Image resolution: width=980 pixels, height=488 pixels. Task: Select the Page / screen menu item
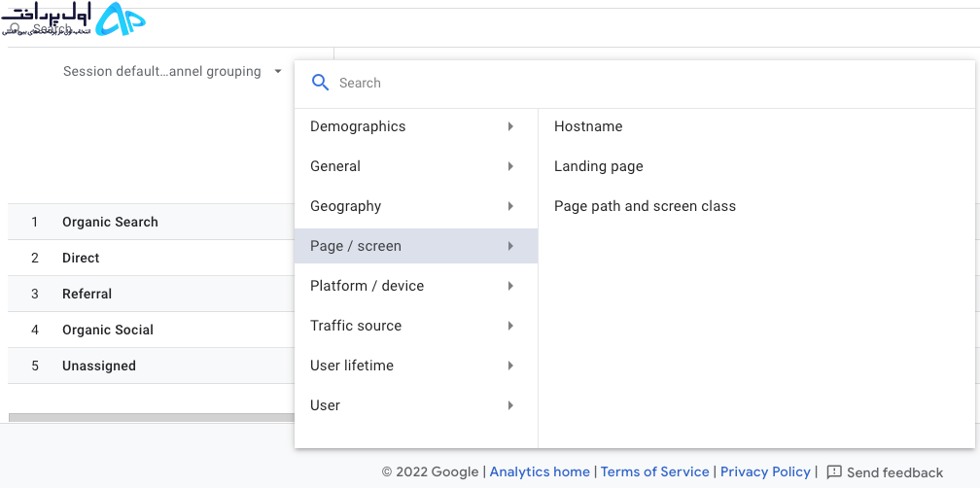point(416,246)
